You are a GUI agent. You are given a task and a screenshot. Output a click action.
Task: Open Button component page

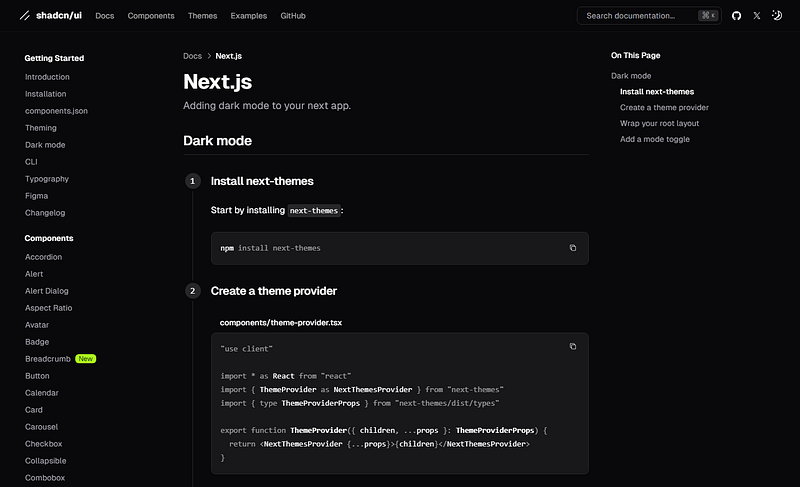[37, 376]
